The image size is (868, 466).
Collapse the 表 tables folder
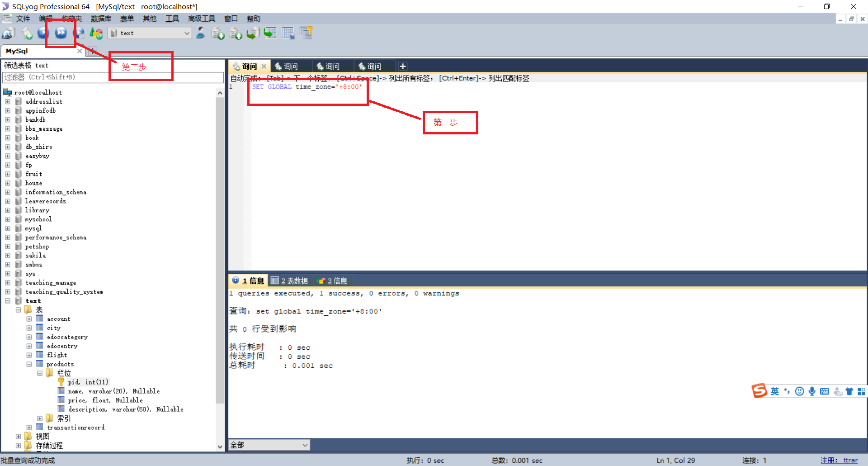click(x=19, y=310)
